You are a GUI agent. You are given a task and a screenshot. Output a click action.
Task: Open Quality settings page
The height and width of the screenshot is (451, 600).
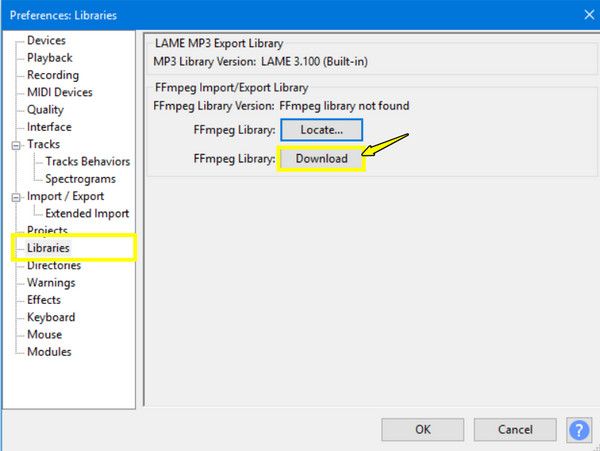pyautogui.click(x=45, y=110)
